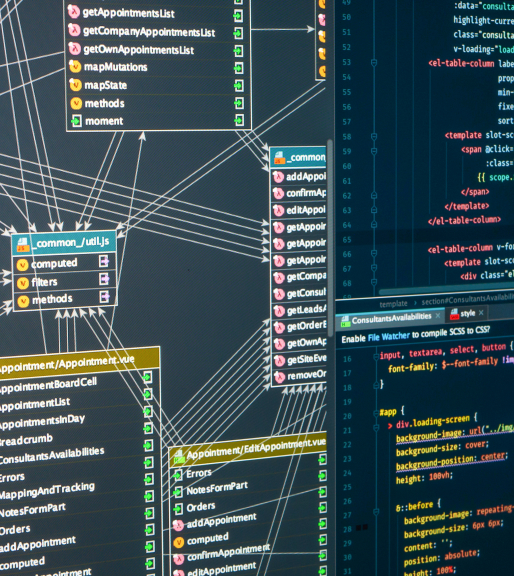
Task: Click the color preview swatch at line 28 gutter
Action: [x=362, y=528]
